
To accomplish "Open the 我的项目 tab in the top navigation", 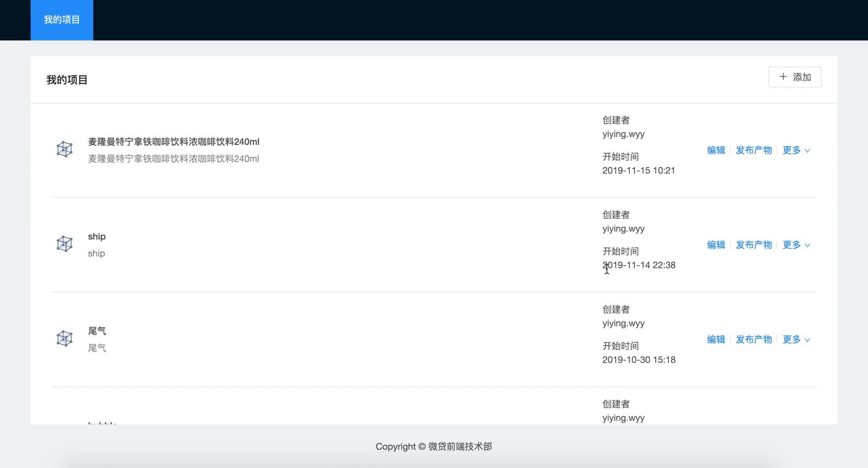I will click(x=62, y=20).
